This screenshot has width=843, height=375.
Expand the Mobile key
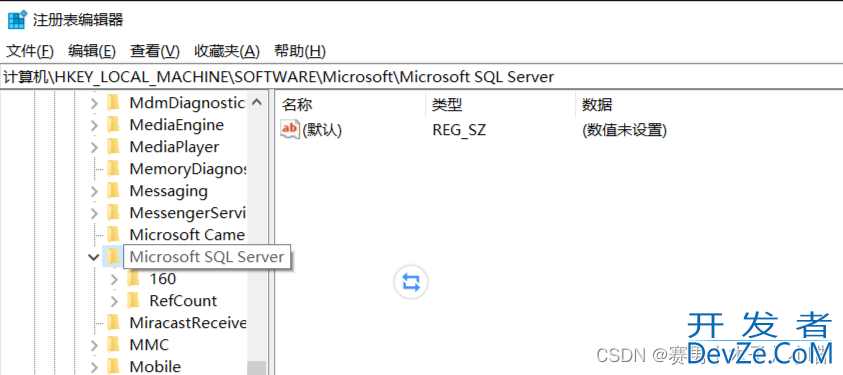tap(95, 367)
